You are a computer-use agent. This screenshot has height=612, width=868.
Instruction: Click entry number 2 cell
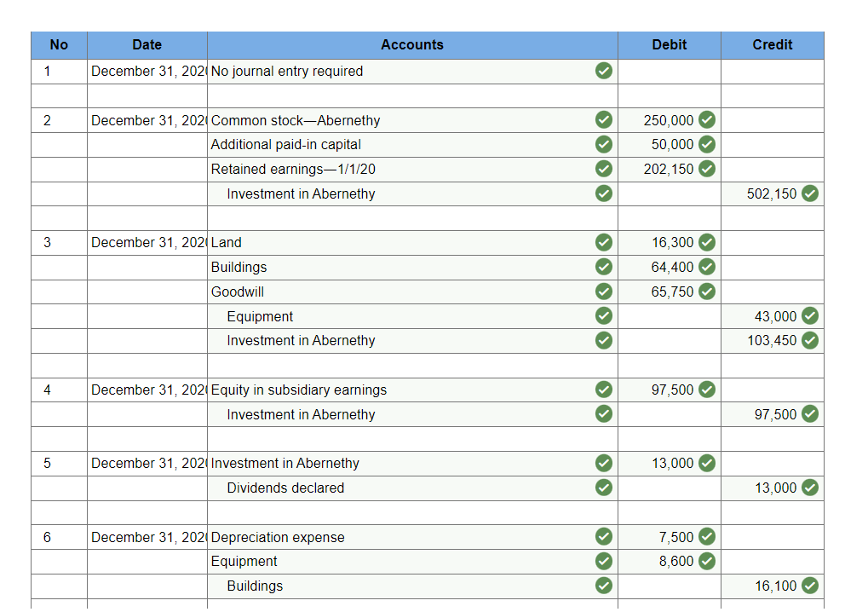point(59,121)
